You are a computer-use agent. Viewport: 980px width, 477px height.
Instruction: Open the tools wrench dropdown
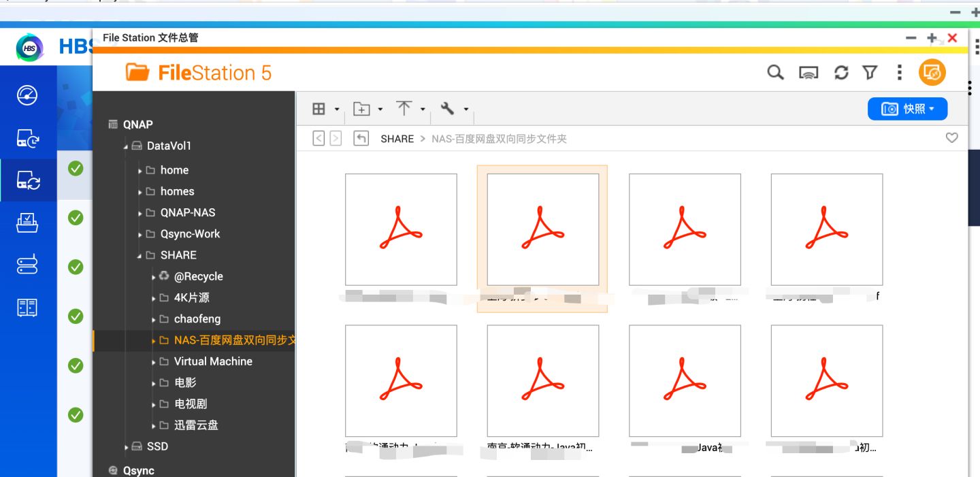coord(455,109)
